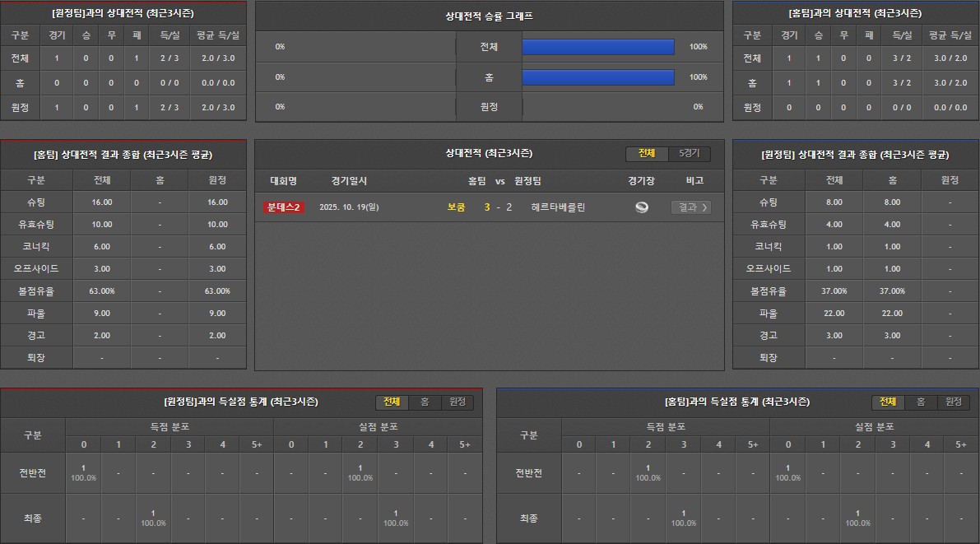
Task: Click the stadium icon for the match
Action: [642, 207]
